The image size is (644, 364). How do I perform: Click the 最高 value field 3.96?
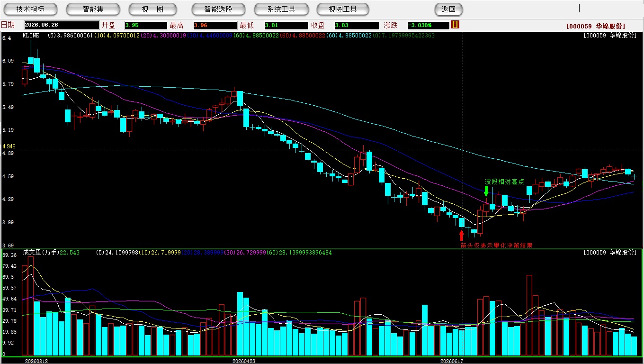[x=215, y=26]
